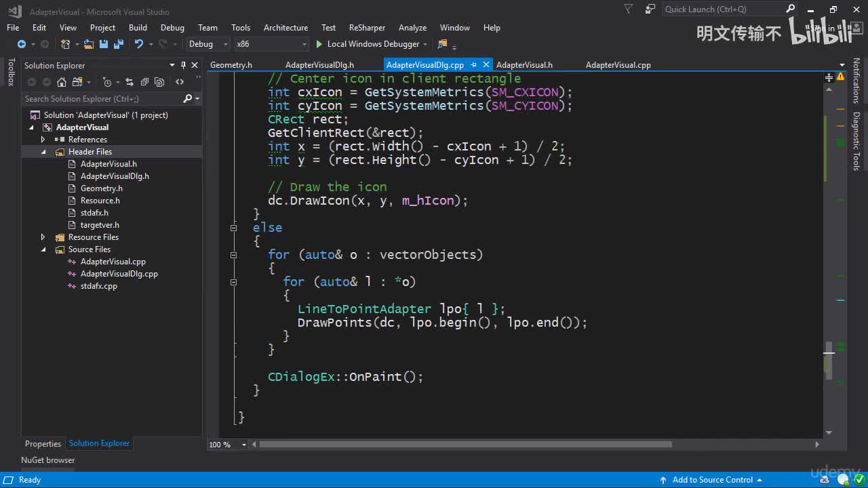The width and height of the screenshot is (868, 488).
Task: Open the ReSharper menu
Action: tap(367, 28)
